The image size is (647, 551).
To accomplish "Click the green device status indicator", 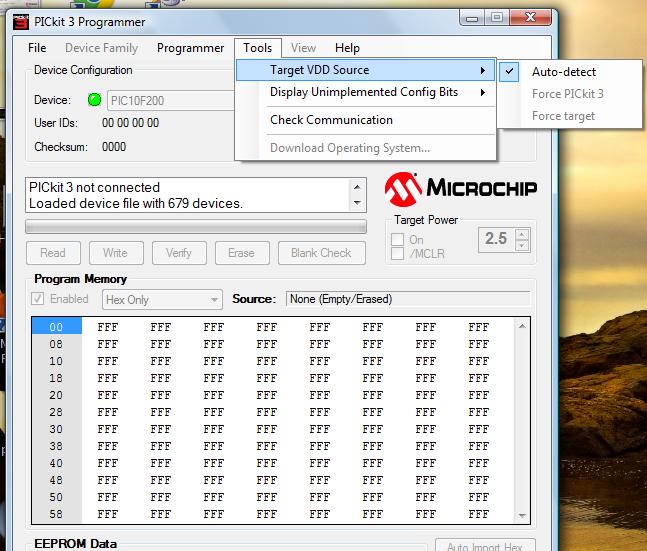I will [94, 100].
